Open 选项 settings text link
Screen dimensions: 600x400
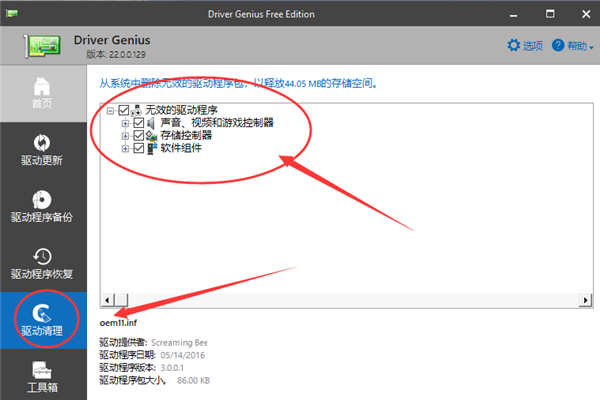pyautogui.click(x=533, y=46)
